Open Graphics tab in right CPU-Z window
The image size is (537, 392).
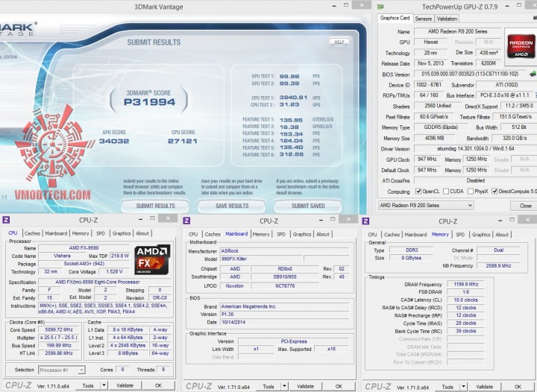[481, 235]
